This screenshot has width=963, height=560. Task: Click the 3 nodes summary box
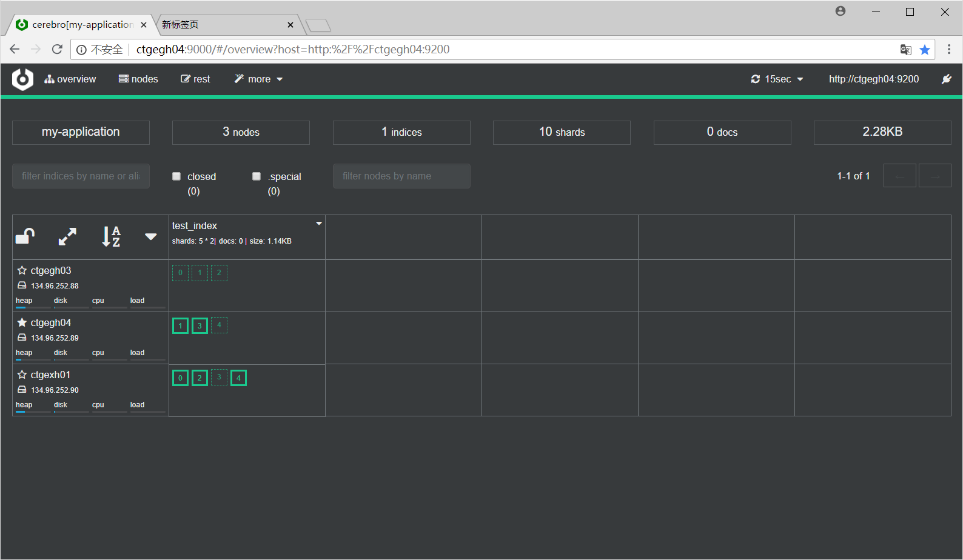tap(241, 132)
